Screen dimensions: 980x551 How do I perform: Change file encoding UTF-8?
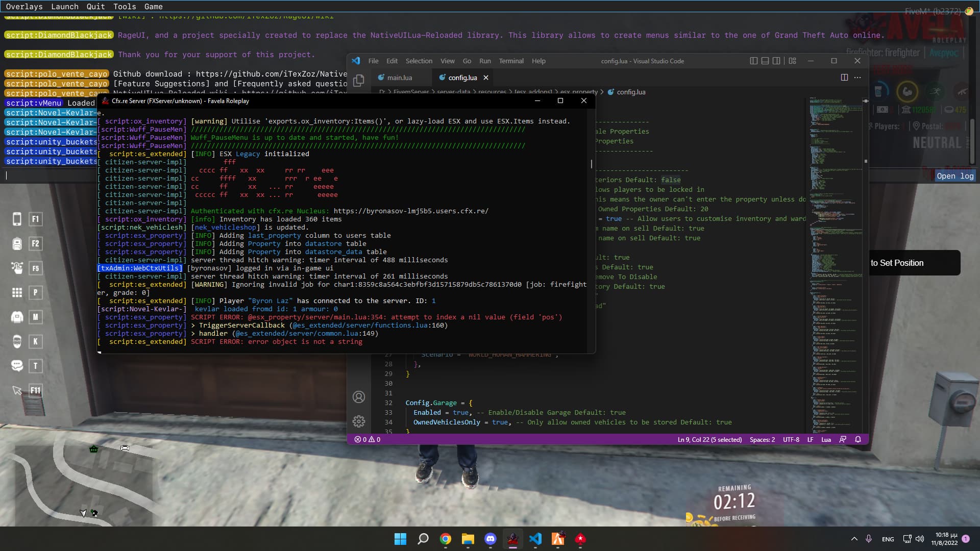[x=791, y=439]
